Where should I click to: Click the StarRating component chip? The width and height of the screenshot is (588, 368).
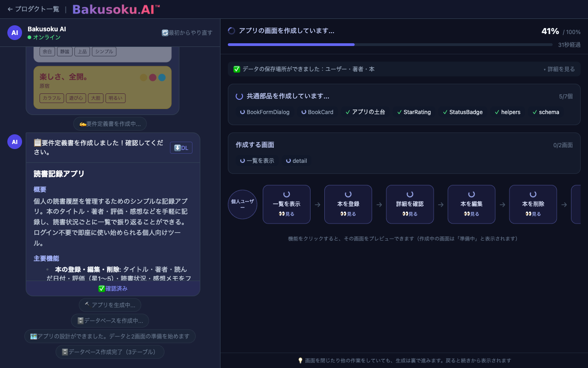tap(414, 112)
